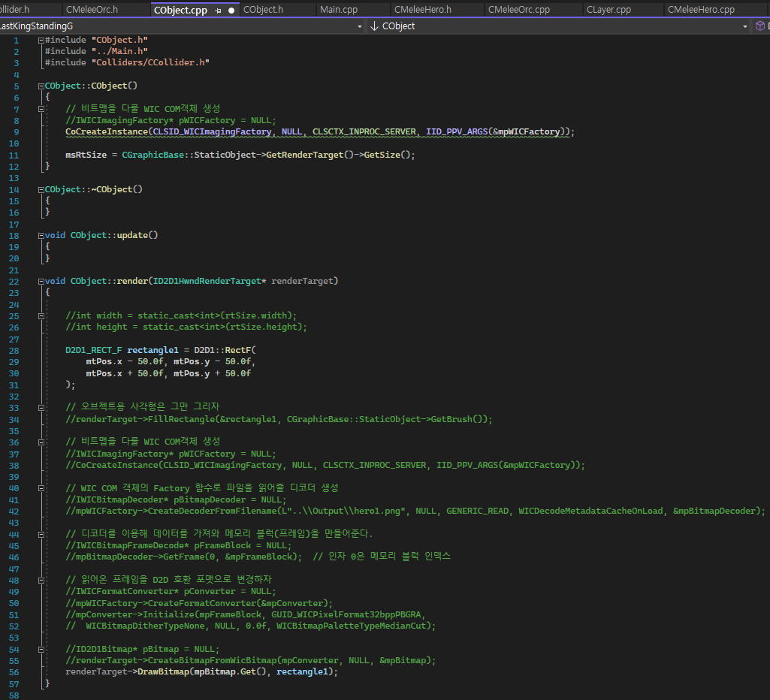Screen dimensions: 770x700
Task: Click GetRenderTarget() on line 11
Action: (x=310, y=155)
